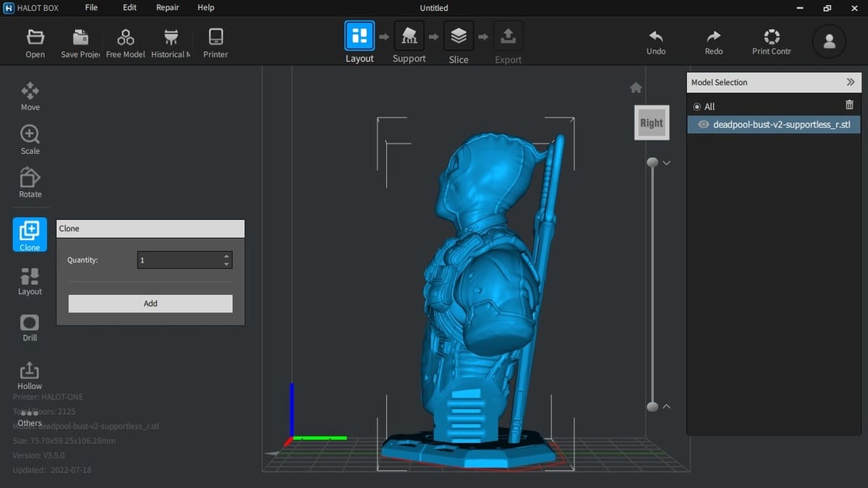The image size is (868, 488).
Task: Open the Repair menu
Action: (x=168, y=8)
